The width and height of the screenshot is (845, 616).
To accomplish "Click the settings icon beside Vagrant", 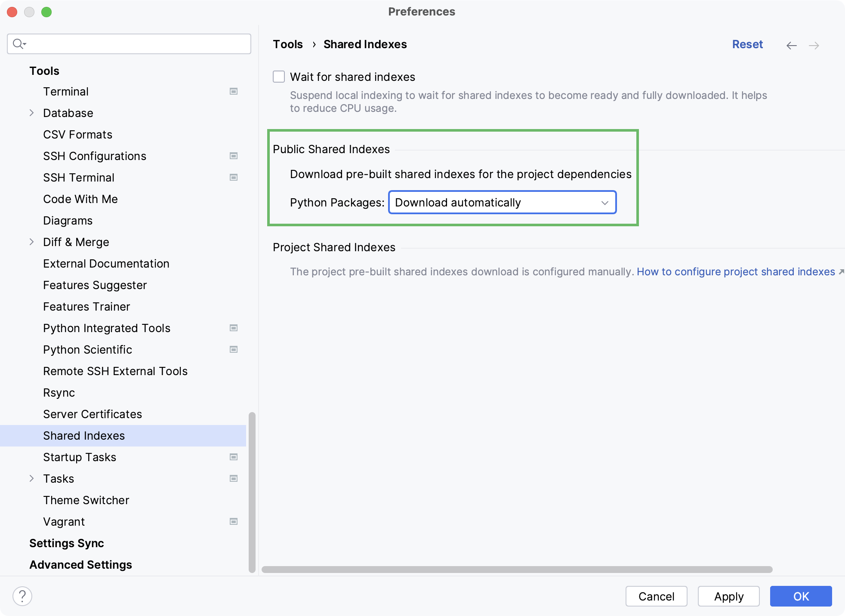I will point(234,521).
